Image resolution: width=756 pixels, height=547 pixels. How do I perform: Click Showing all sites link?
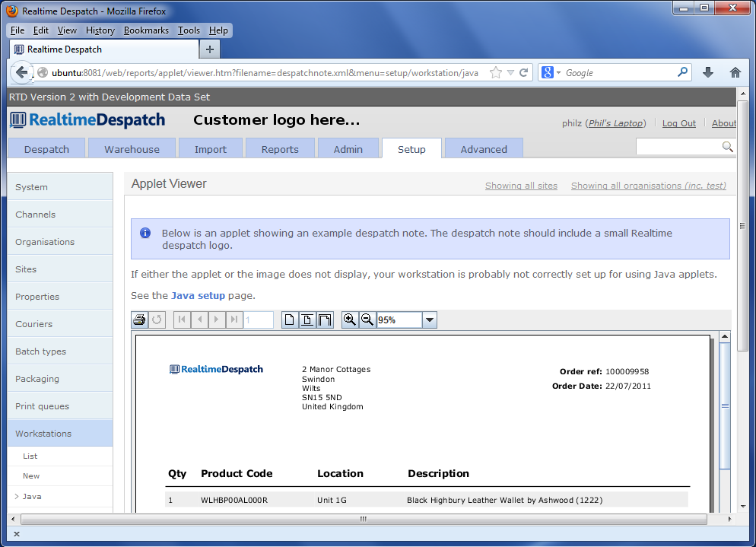[521, 186]
